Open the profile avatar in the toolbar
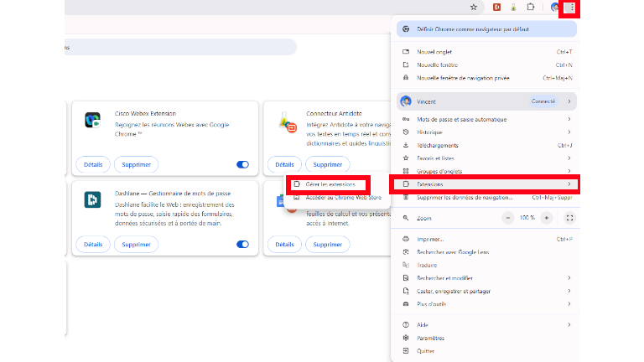Image resolution: width=644 pixels, height=362 pixels. tap(554, 7)
